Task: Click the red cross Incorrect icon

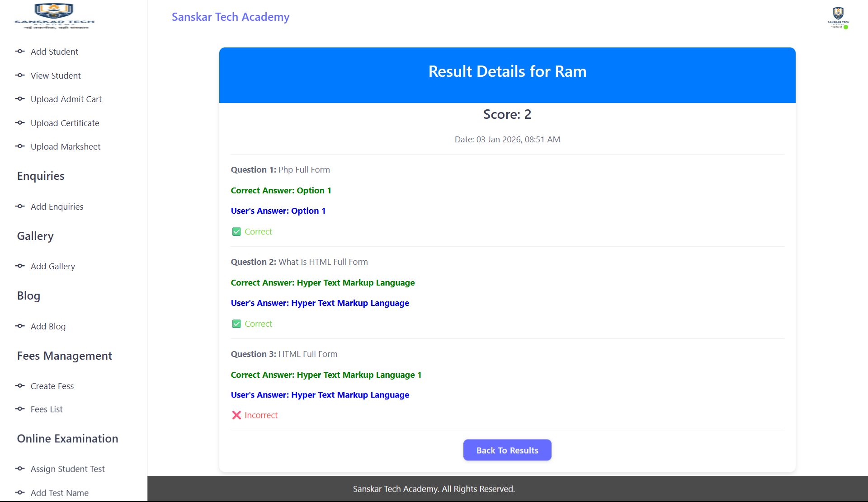Action: coord(236,415)
